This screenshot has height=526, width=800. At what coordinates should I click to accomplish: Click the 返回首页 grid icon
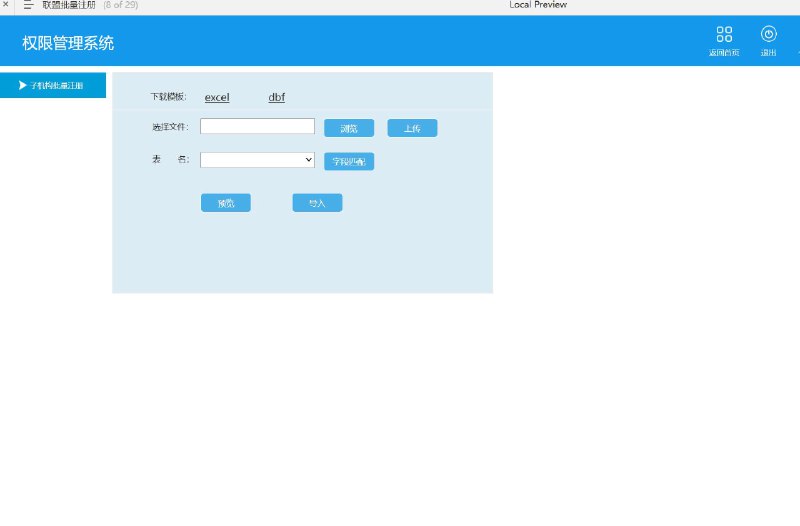724,34
